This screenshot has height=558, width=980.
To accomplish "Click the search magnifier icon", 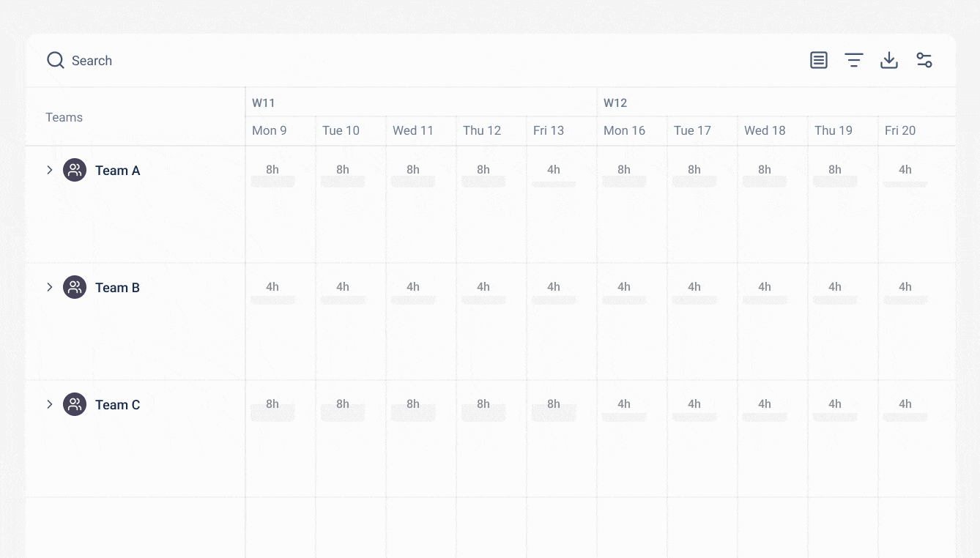I will pos(56,60).
